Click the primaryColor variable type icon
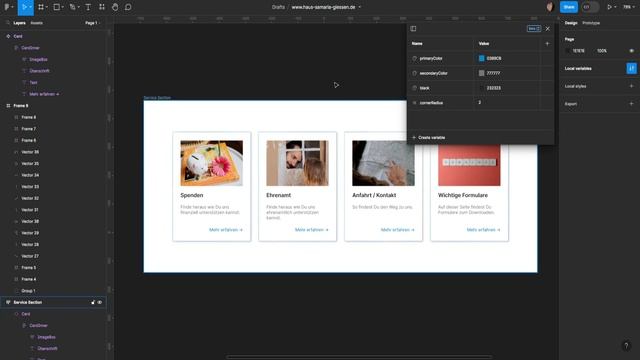The width and height of the screenshot is (640, 360). pyautogui.click(x=414, y=58)
